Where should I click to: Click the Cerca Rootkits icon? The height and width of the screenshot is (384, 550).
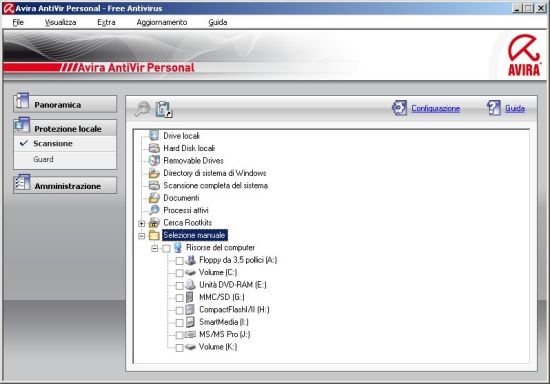(x=154, y=223)
